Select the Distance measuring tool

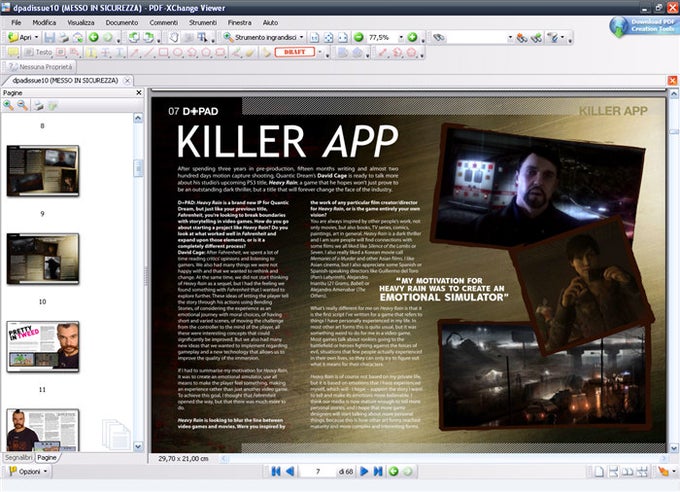click(382, 53)
